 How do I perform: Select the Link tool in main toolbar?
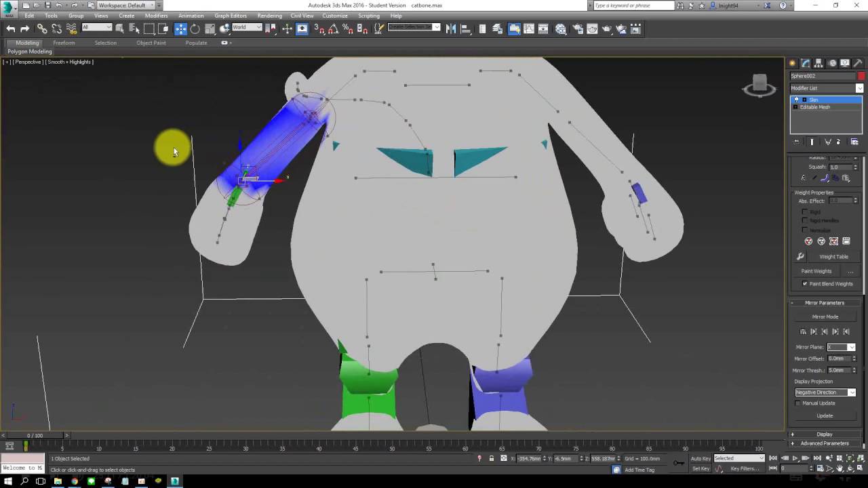tap(42, 28)
